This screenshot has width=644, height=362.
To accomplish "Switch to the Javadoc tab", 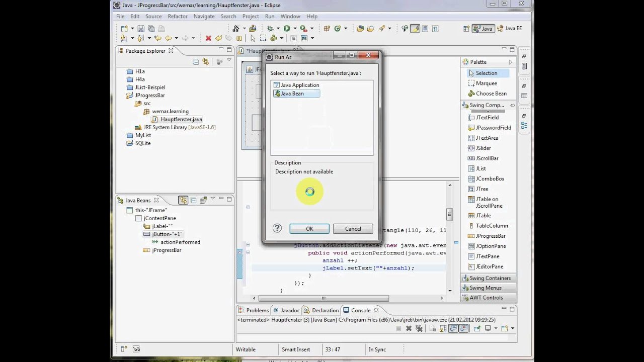I will coord(286,310).
